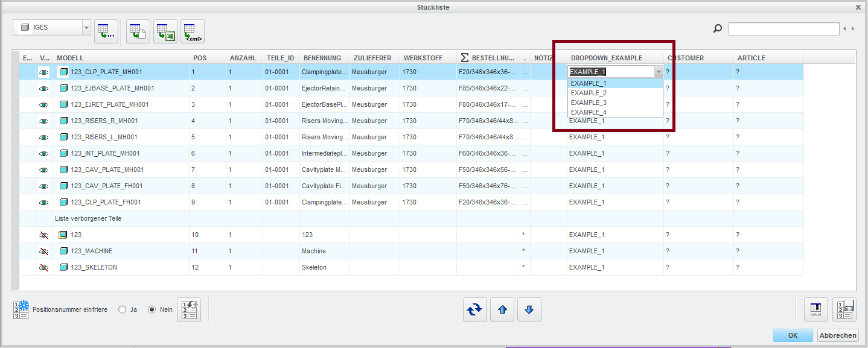Screen dimensions: 868x348
Task: Click the part icon of 123_MACHINE
Action: click(63, 251)
